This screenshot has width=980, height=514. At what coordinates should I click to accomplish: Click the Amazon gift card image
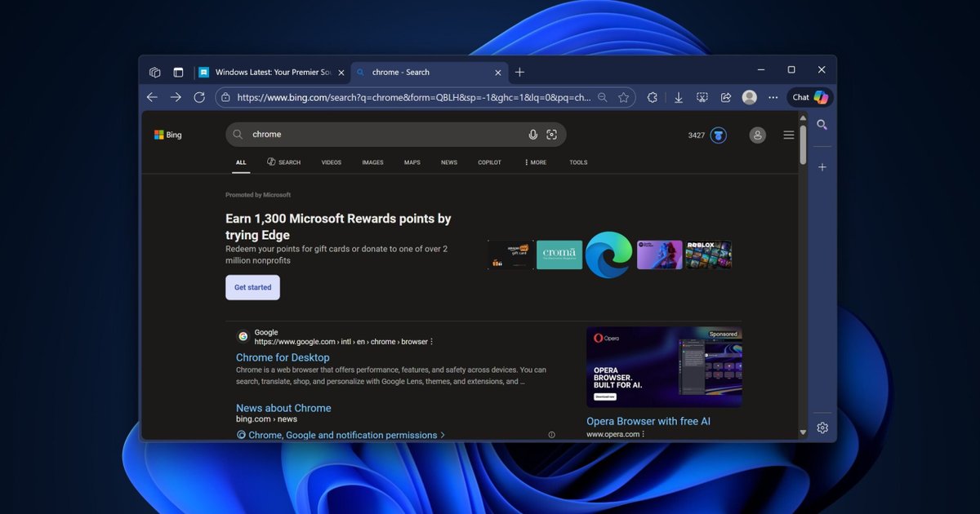coord(510,255)
